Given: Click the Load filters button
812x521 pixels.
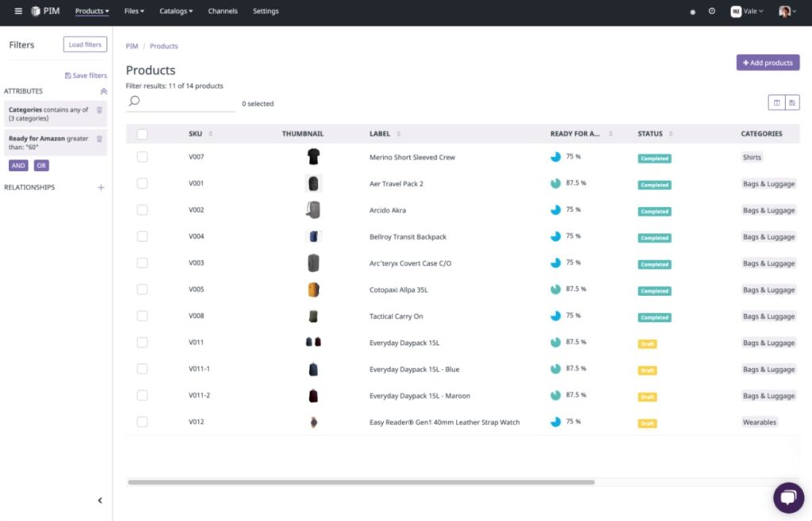Looking at the screenshot, I should (85, 44).
